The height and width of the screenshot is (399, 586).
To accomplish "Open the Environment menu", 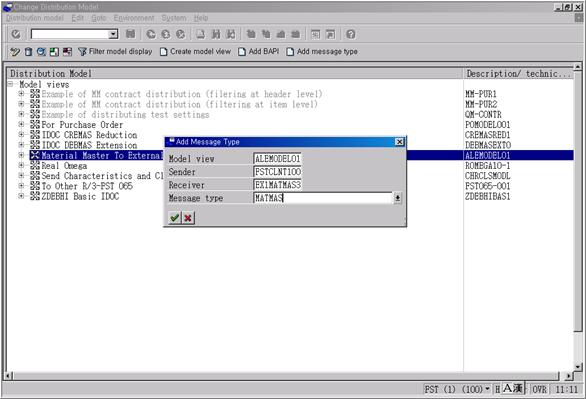I will click(134, 18).
